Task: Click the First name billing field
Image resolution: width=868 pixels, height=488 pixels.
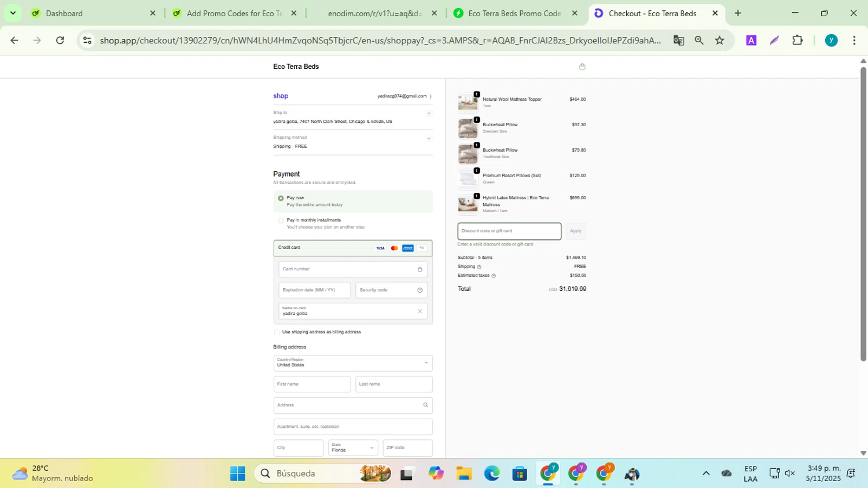Action: tap(312, 384)
